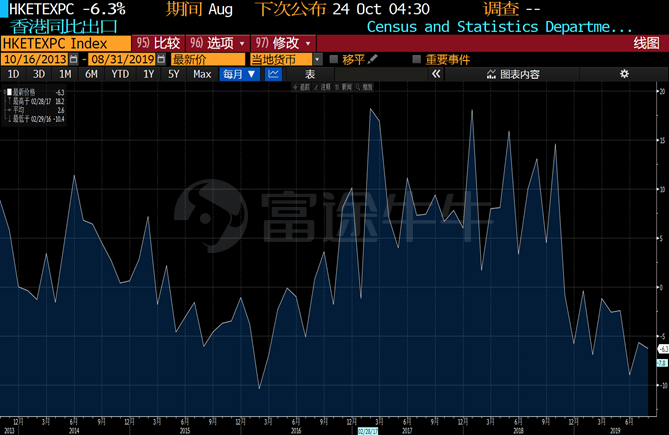Click the 平均 2.6 legend row

pos(36,110)
